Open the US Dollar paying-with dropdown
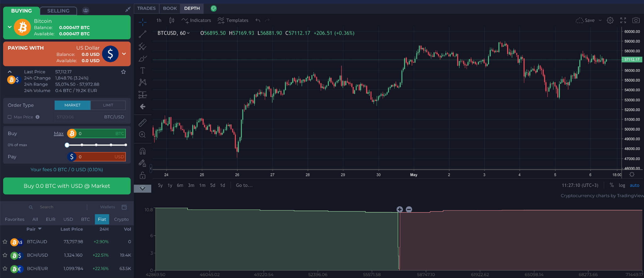Image resolution: width=644 pixels, height=278 pixels. click(124, 54)
